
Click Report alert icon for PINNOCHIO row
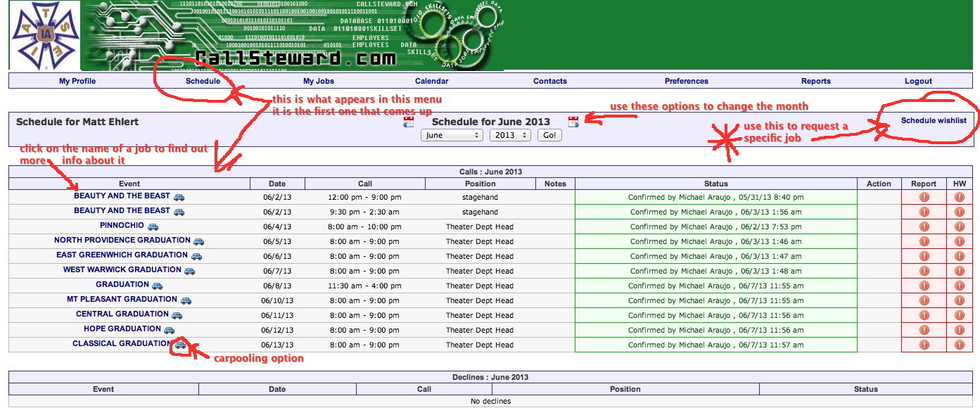coord(924,226)
